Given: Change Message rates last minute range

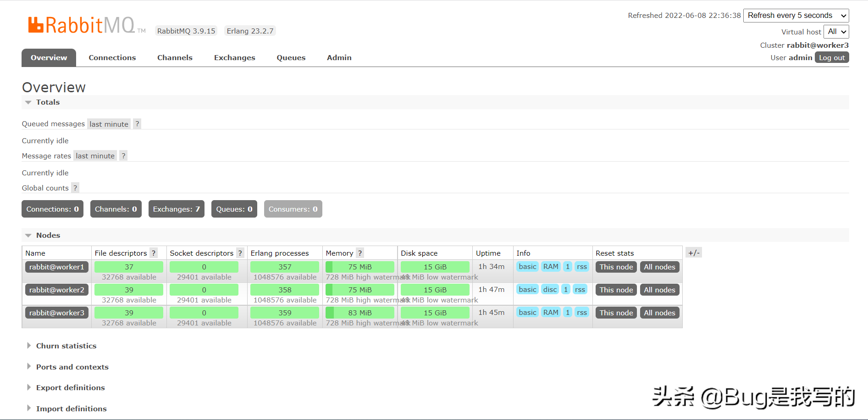Looking at the screenshot, I should point(95,156).
